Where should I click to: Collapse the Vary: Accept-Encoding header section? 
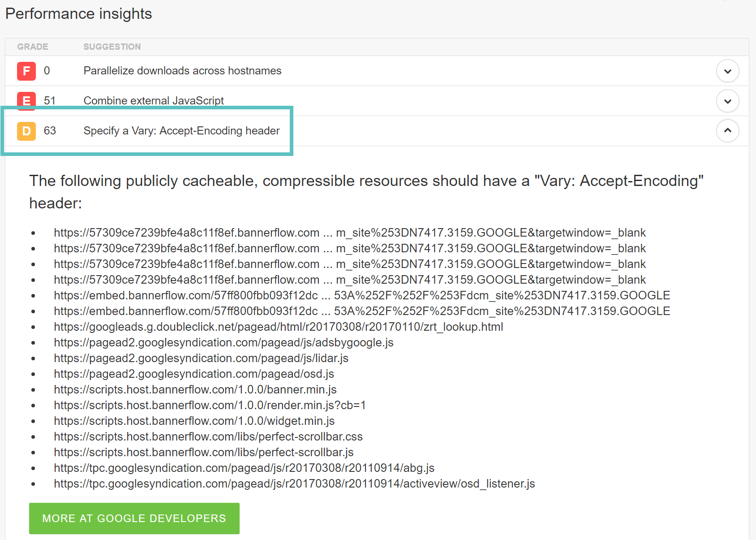tap(728, 131)
